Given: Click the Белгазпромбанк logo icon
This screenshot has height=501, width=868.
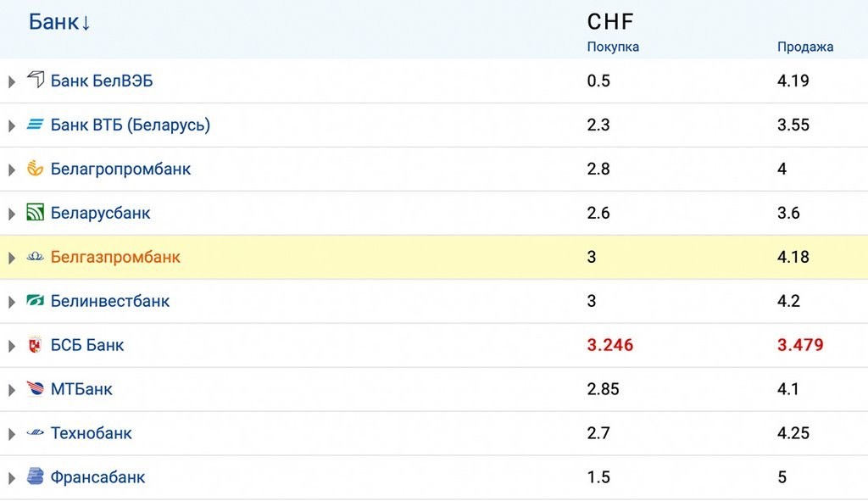Looking at the screenshot, I should tap(35, 257).
